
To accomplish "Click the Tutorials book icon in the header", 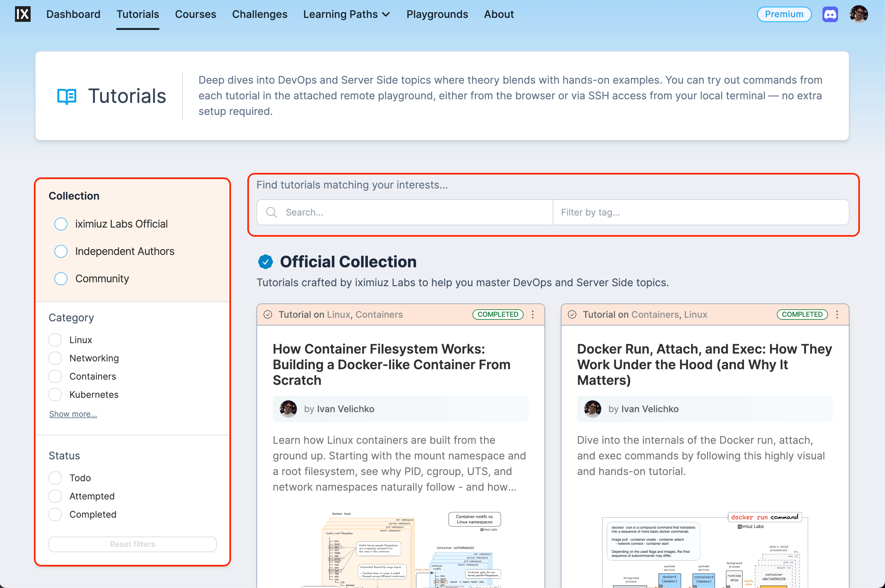I will [66, 96].
